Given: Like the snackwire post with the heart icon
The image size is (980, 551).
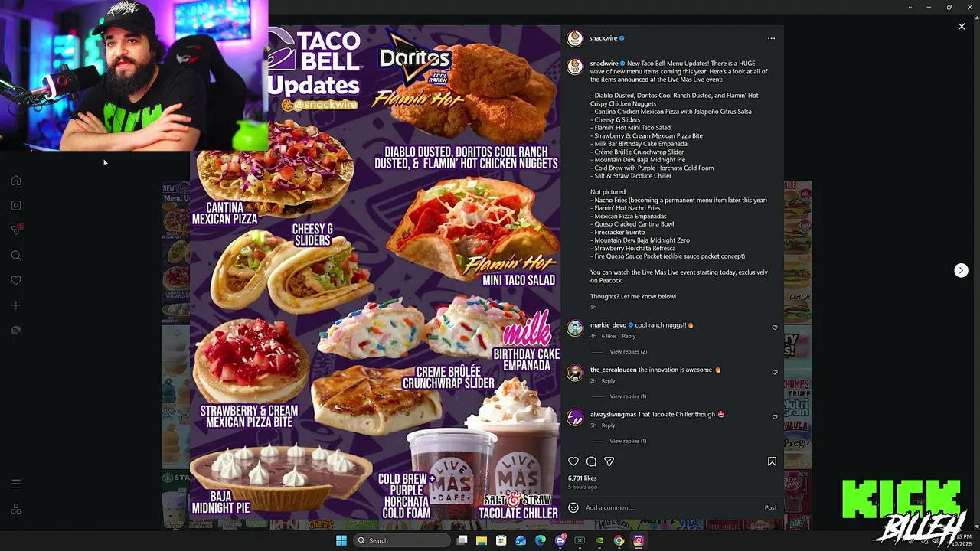Looking at the screenshot, I should 573,461.
